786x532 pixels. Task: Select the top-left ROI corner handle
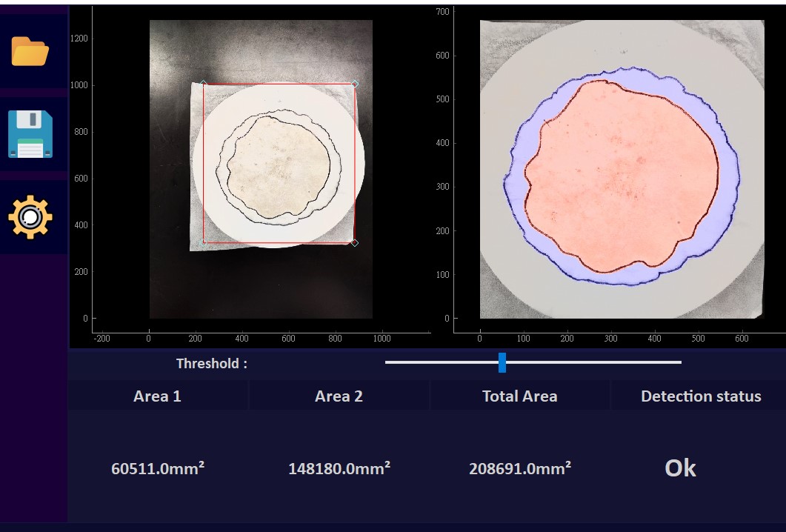(204, 84)
